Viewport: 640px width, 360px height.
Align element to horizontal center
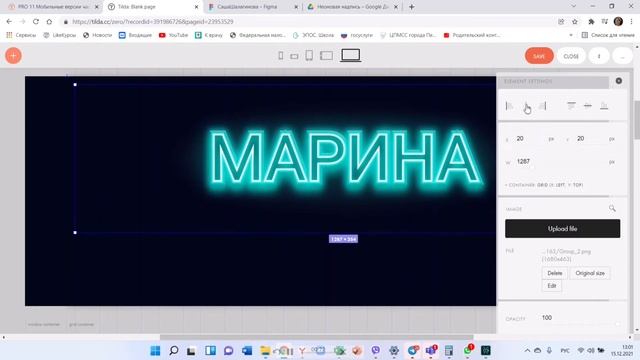tap(526, 106)
